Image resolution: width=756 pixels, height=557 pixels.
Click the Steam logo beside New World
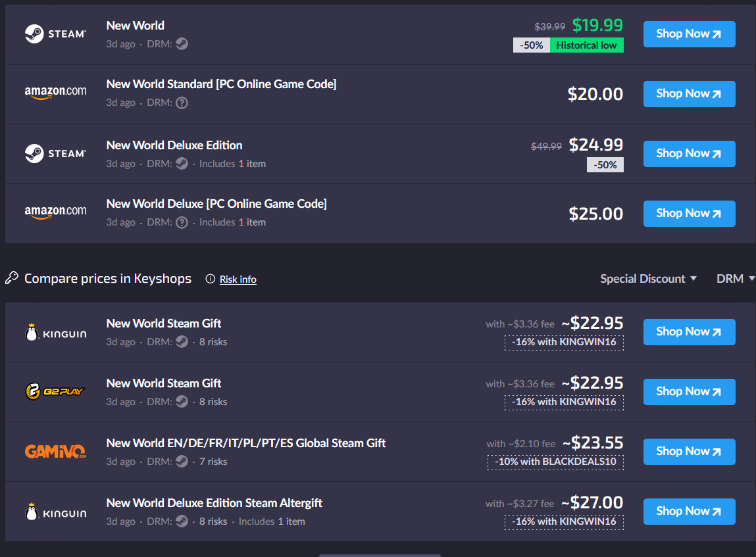pyautogui.click(x=55, y=34)
